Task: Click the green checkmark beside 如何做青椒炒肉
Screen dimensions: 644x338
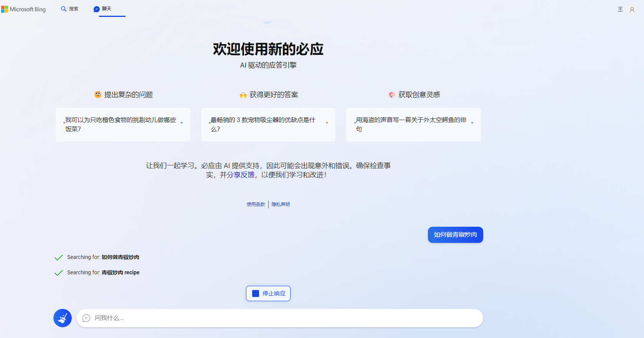Action: (59, 257)
